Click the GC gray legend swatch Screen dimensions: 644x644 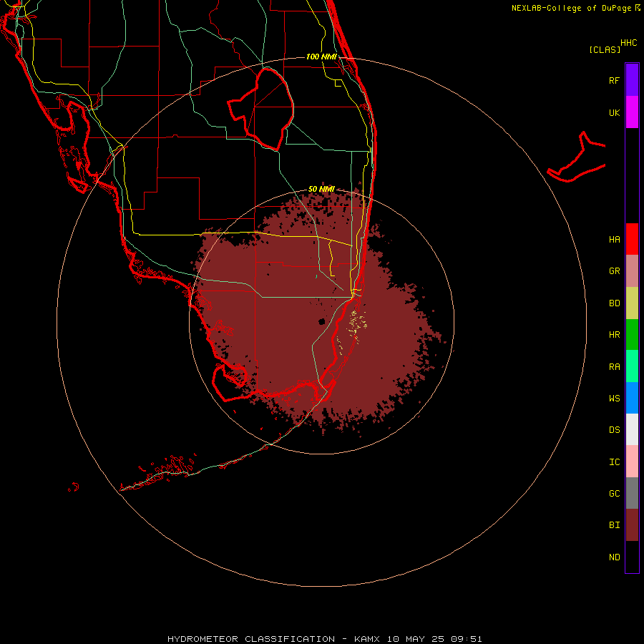tap(632, 493)
